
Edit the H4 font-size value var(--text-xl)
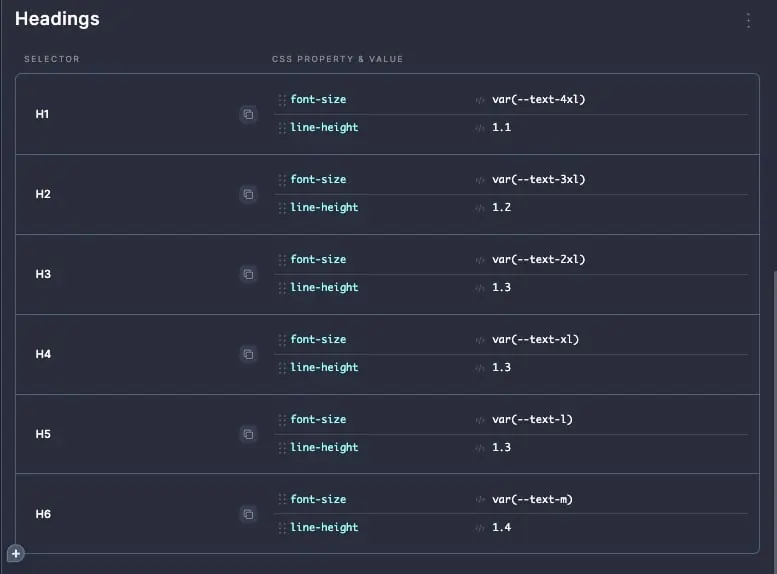(x=535, y=339)
